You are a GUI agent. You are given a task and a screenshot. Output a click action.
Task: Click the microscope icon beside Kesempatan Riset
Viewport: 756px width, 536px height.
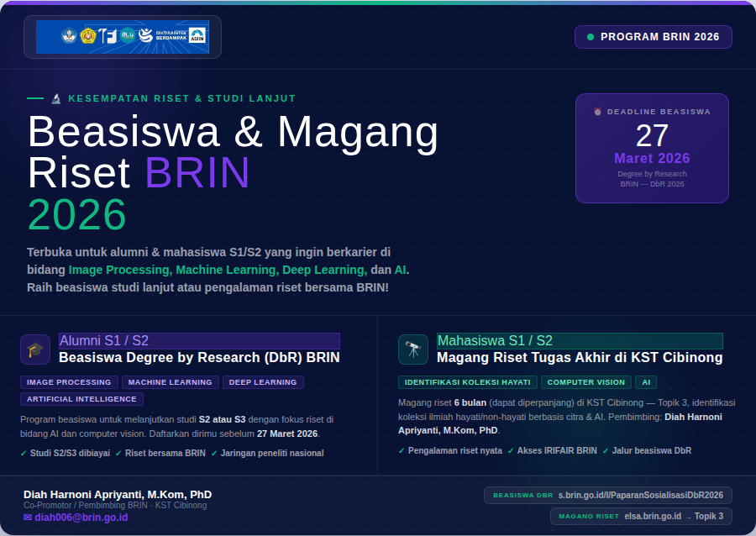56,98
